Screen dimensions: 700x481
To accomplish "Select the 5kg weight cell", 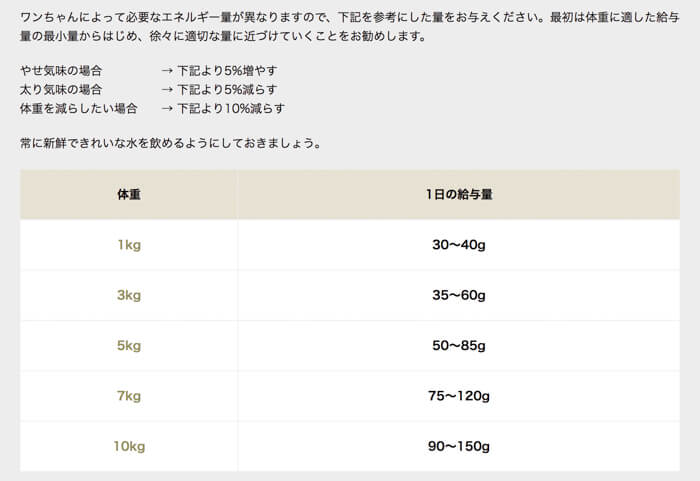I will point(129,346).
